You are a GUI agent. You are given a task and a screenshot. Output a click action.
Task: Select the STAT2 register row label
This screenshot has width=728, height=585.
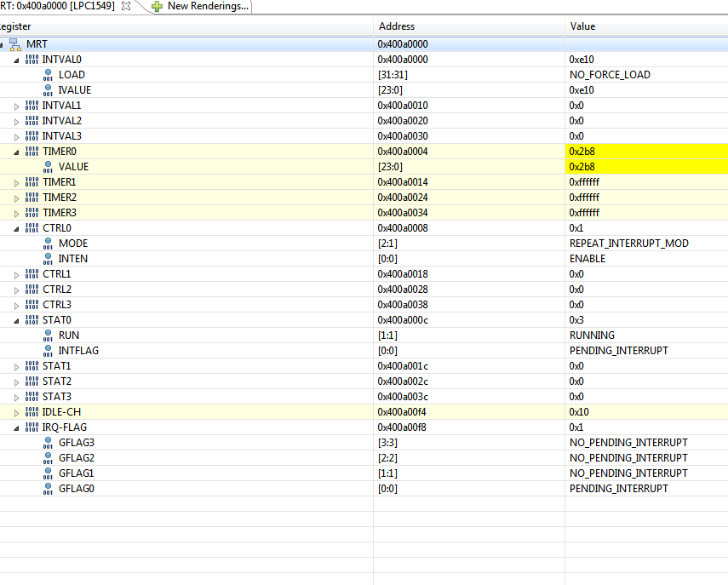tap(57, 381)
